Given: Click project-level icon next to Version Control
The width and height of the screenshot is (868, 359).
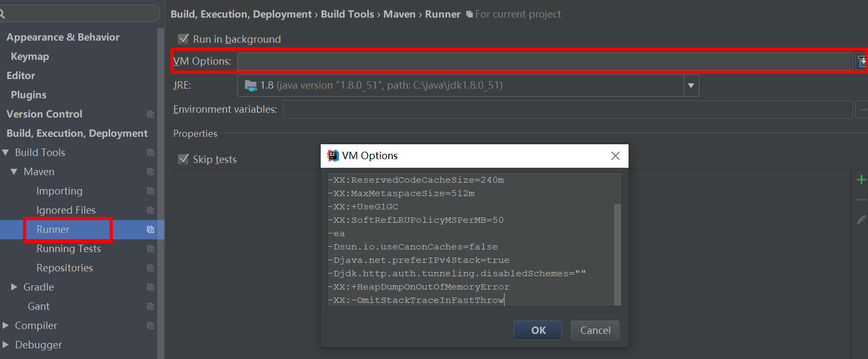Looking at the screenshot, I should pos(150,114).
